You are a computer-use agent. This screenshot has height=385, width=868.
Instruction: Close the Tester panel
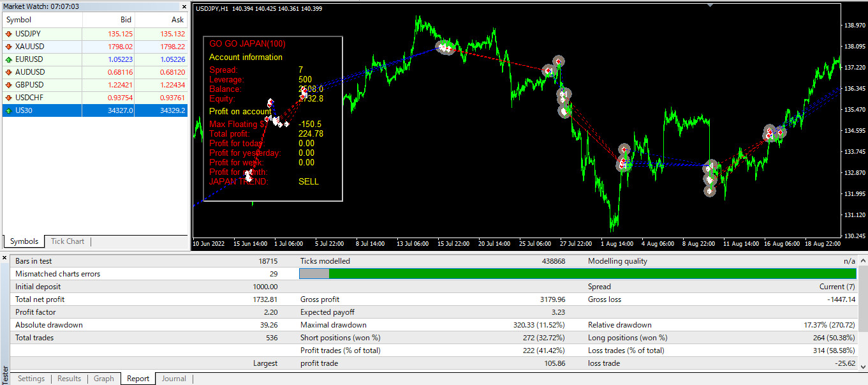click(6, 257)
